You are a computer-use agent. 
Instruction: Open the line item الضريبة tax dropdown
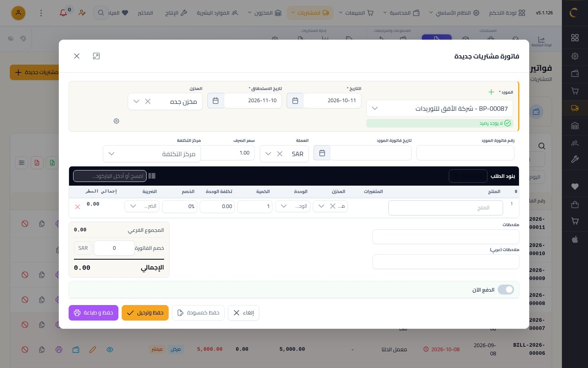coord(142,206)
